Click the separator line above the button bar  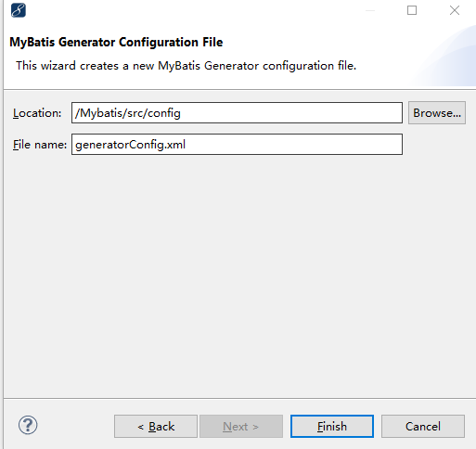click(239, 398)
